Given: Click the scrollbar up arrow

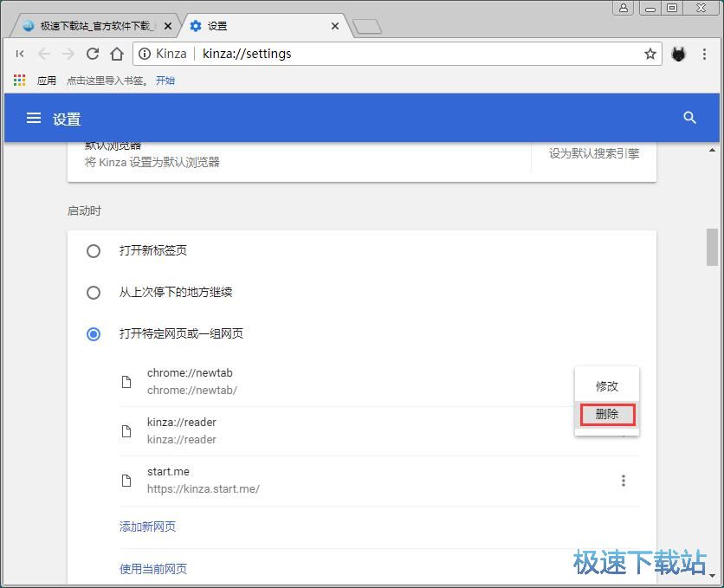Looking at the screenshot, I should tap(712, 150).
